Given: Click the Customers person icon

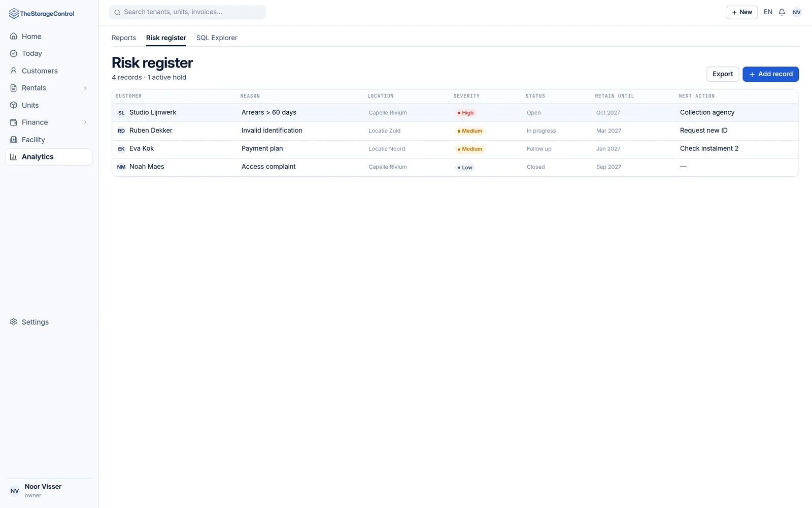Looking at the screenshot, I should (x=14, y=71).
